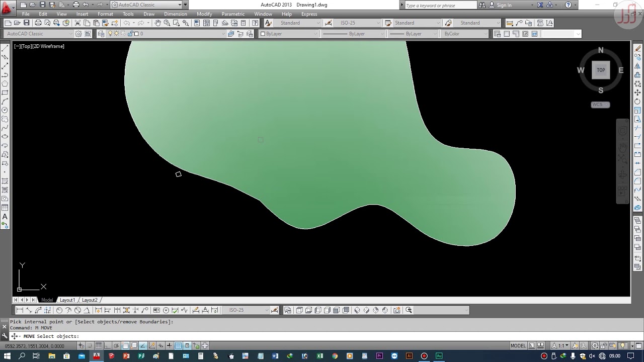Open the Modify menu

[x=204, y=14]
